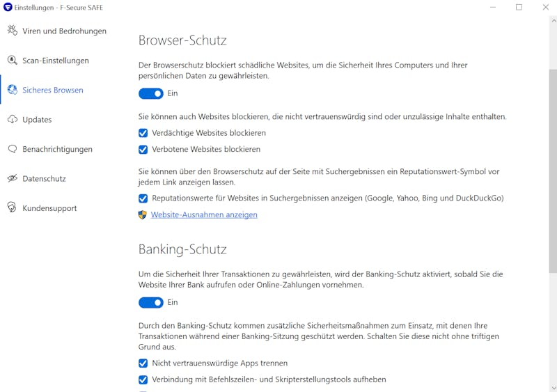The image size is (557, 392).
Task: Click the shield icon beside Website-Ausnahmen
Action: pyautogui.click(x=143, y=214)
